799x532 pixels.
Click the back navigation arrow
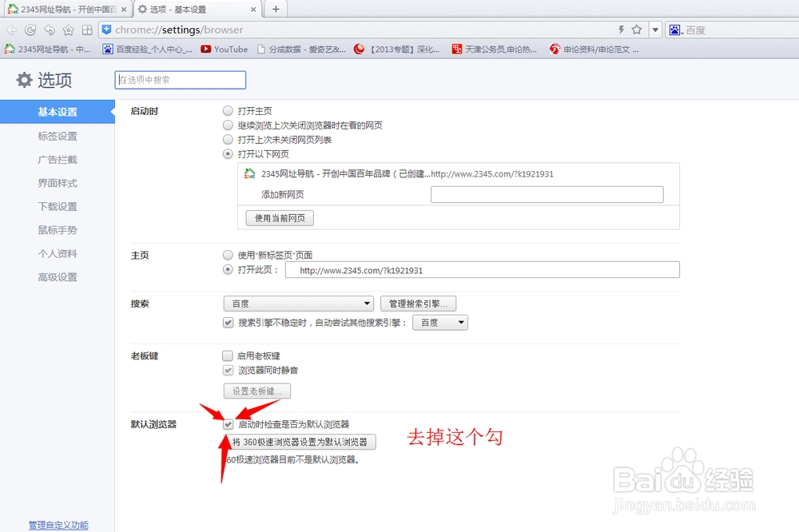[12, 30]
